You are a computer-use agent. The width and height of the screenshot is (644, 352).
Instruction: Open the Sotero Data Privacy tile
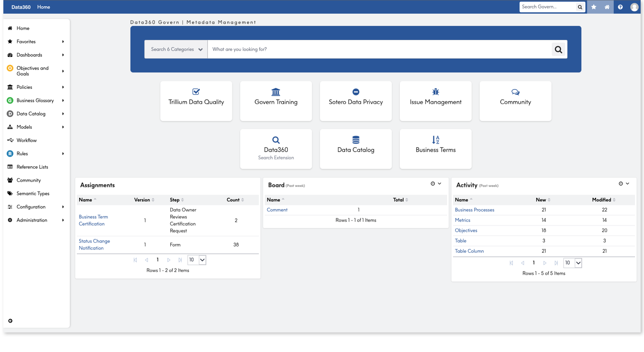(x=356, y=101)
